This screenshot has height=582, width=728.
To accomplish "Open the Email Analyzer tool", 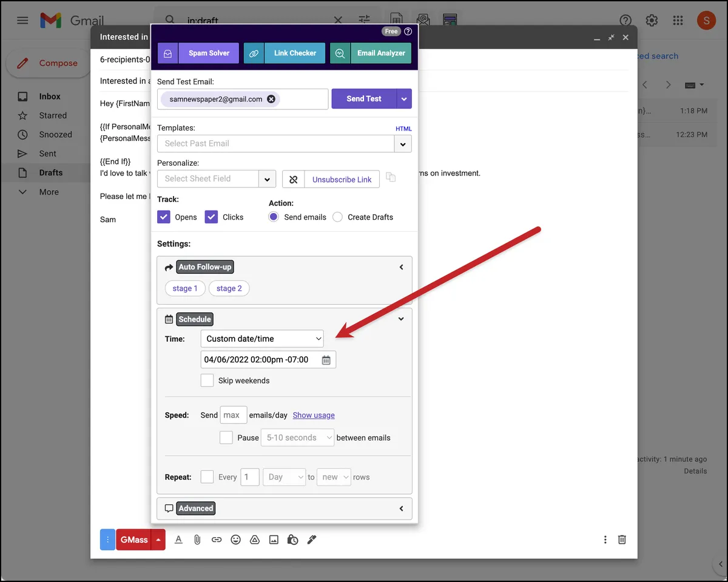I will coord(371,53).
